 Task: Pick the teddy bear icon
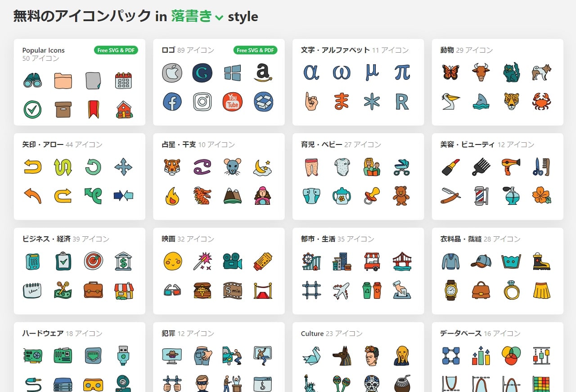[x=401, y=196]
